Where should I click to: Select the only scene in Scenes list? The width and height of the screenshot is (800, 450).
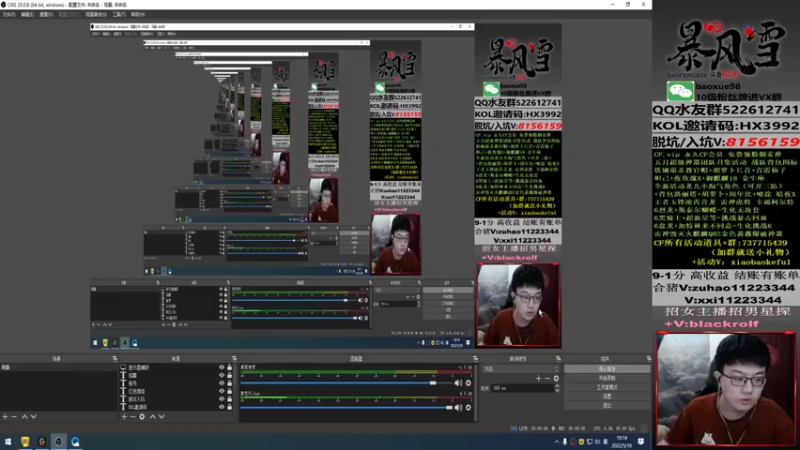coord(58,367)
